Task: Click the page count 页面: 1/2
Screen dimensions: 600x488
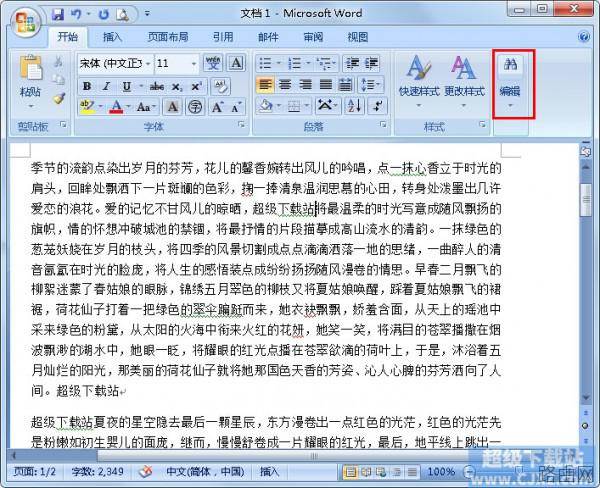Action: coord(34,471)
